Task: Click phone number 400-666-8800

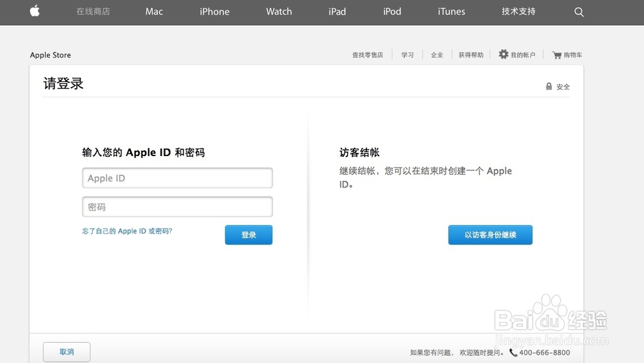Action: (x=544, y=352)
